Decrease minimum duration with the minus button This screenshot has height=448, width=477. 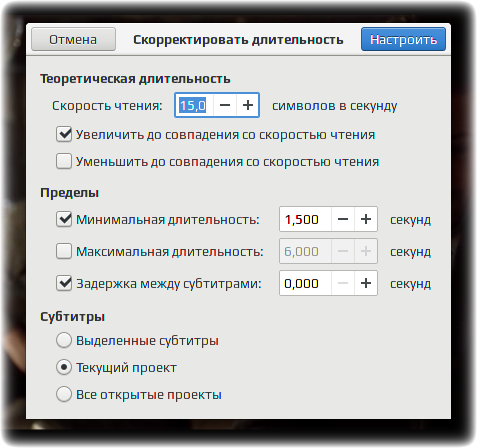tap(343, 219)
